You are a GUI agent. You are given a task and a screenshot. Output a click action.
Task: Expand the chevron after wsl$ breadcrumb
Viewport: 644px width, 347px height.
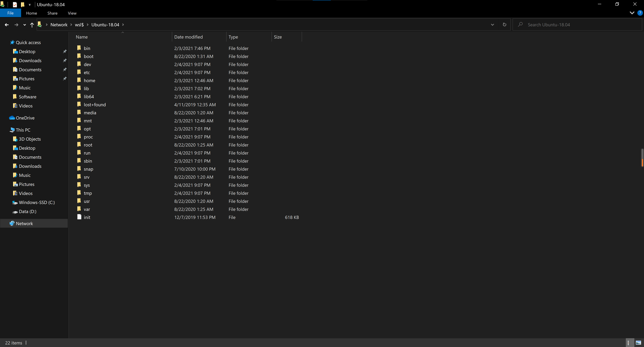click(88, 25)
